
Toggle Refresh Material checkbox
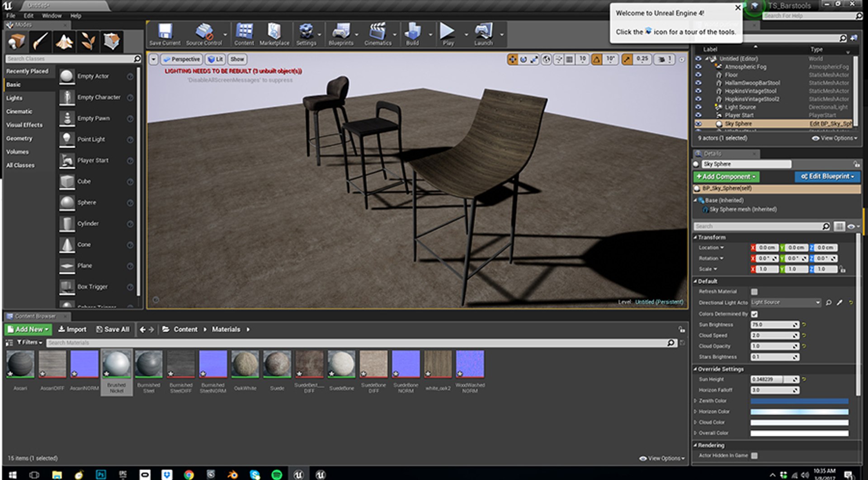(754, 292)
